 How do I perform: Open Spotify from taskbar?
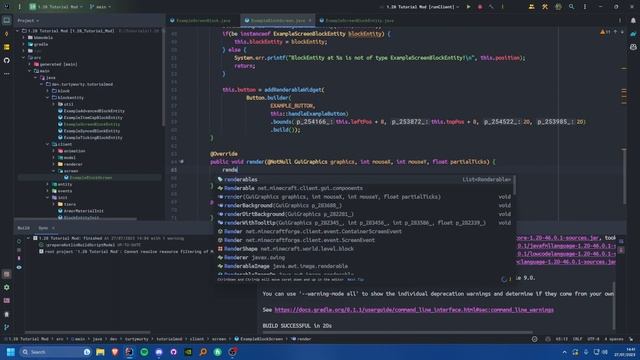pyautogui.click(x=144, y=352)
